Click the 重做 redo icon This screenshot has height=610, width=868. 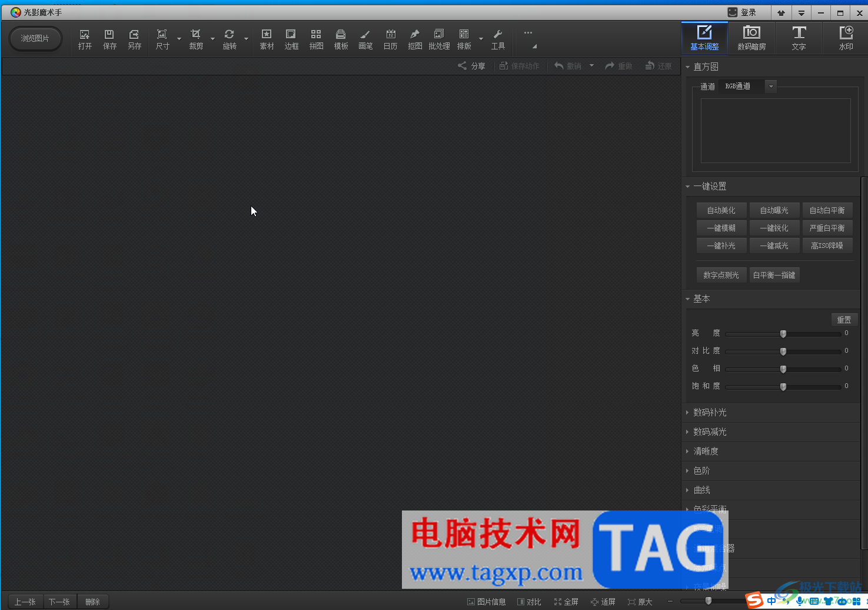[618, 66]
